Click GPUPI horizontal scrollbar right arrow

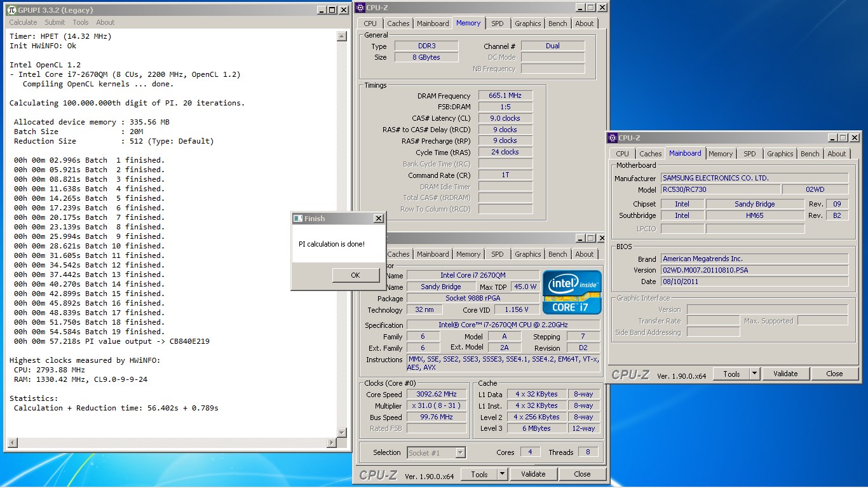[331, 442]
